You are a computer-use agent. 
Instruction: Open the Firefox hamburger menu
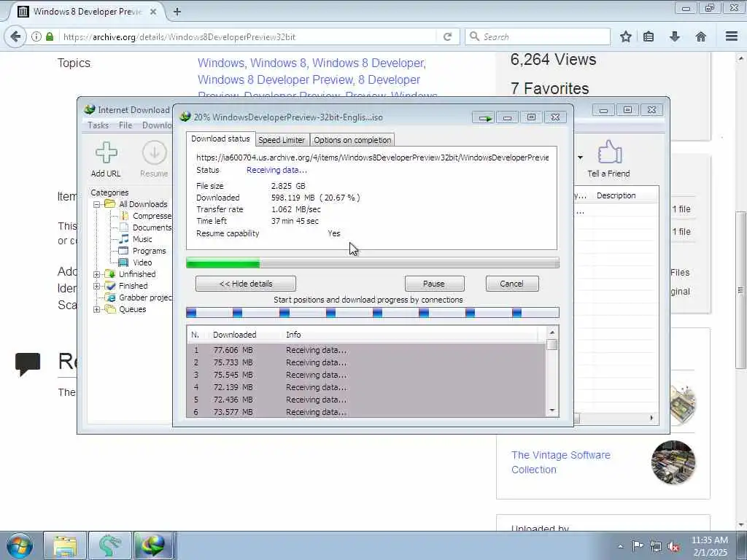click(732, 36)
